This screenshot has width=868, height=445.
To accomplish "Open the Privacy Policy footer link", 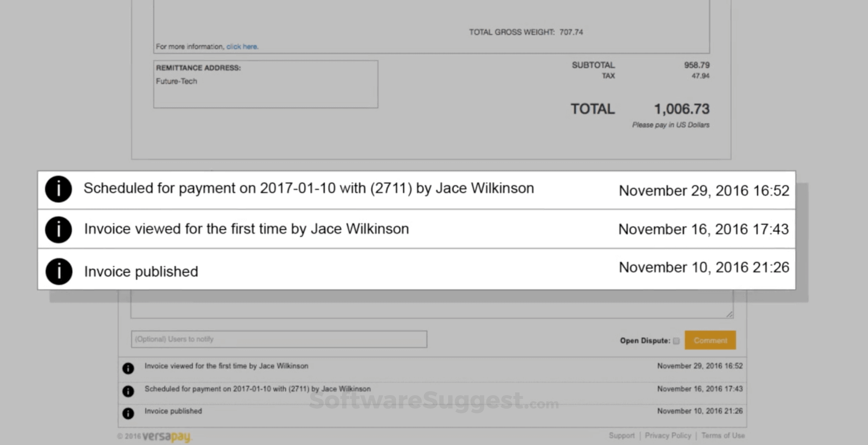I will coord(668,435).
